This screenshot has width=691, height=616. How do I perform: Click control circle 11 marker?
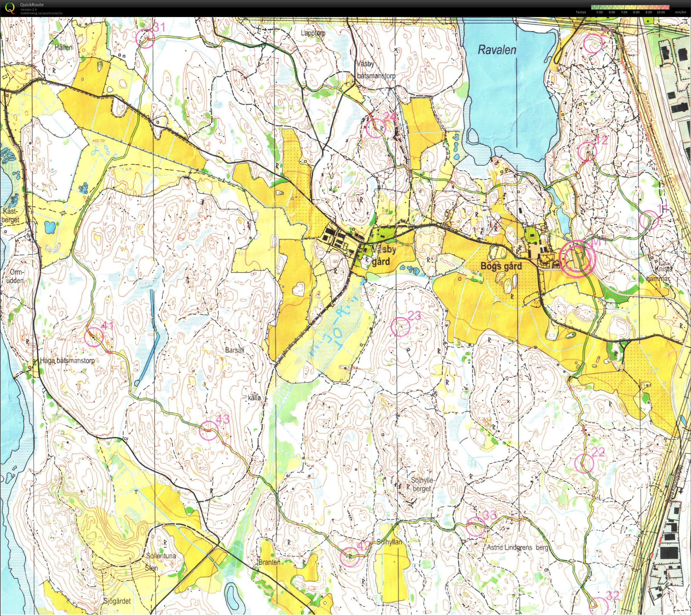click(x=649, y=220)
